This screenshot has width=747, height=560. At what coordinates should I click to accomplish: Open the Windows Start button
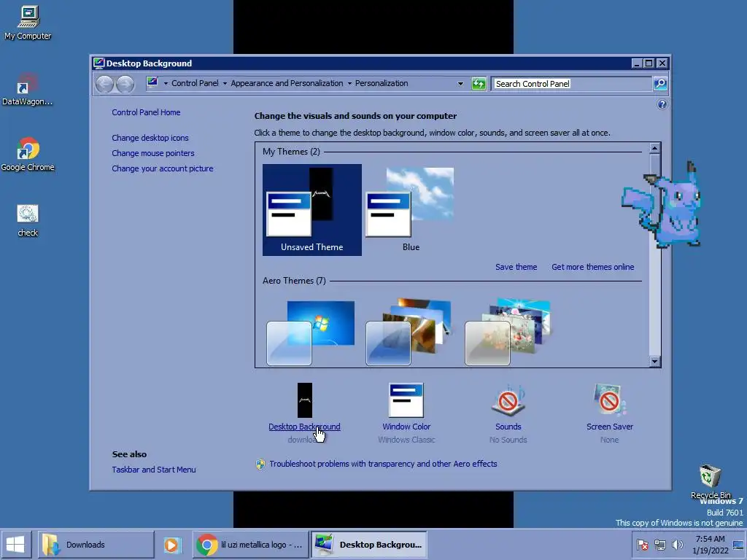16,544
